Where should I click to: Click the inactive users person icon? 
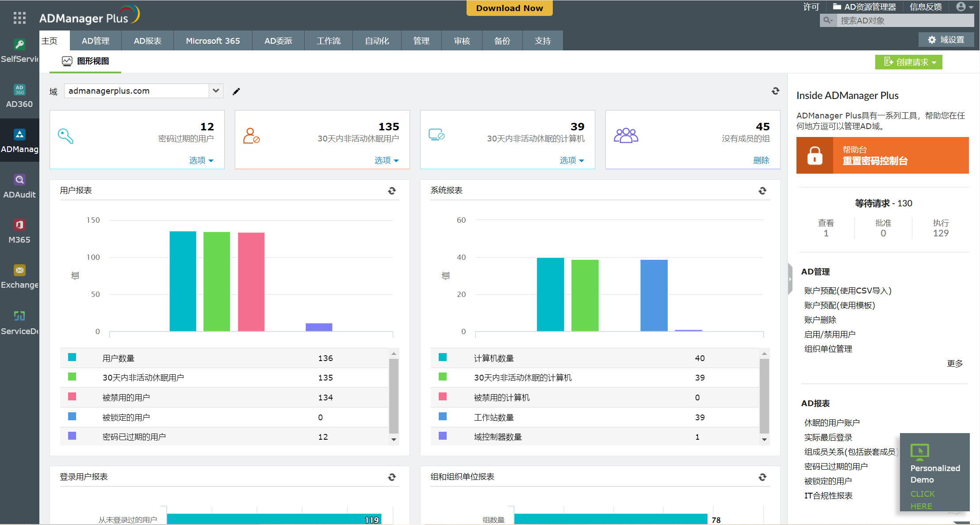251,136
